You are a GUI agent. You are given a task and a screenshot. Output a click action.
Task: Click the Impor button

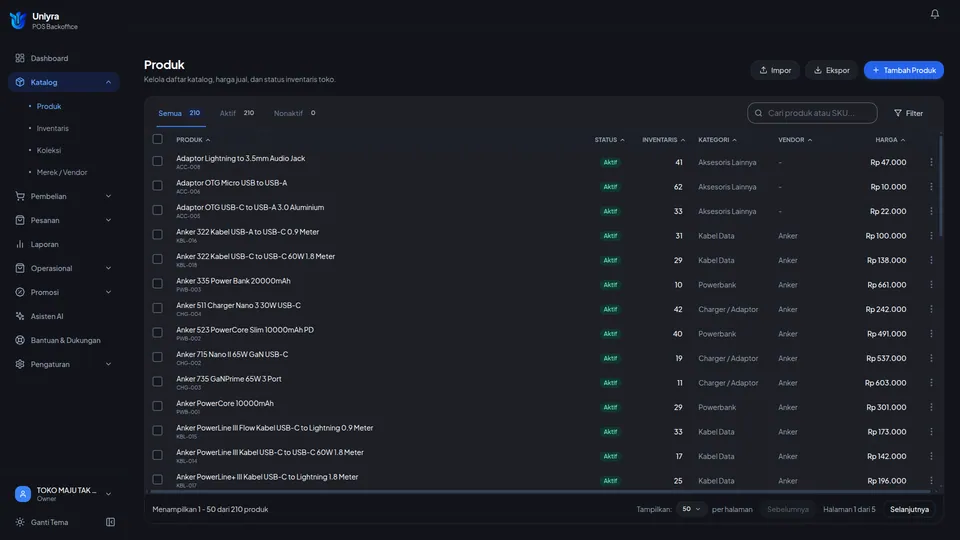point(775,70)
